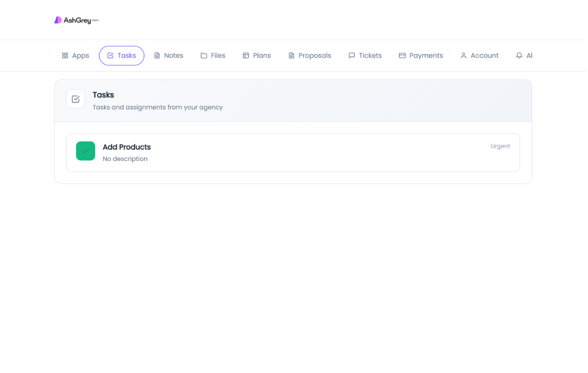Open the Notes tab label
The image size is (588, 373).
(x=173, y=55)
